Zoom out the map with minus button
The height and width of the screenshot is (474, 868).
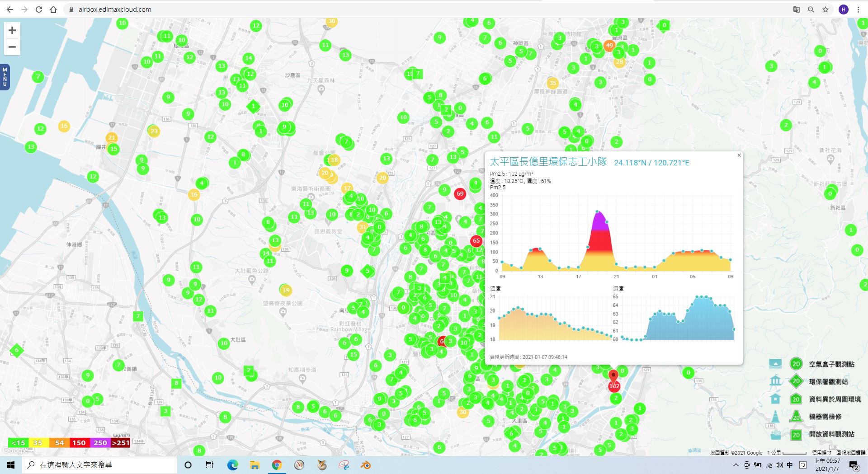point(12,47)
